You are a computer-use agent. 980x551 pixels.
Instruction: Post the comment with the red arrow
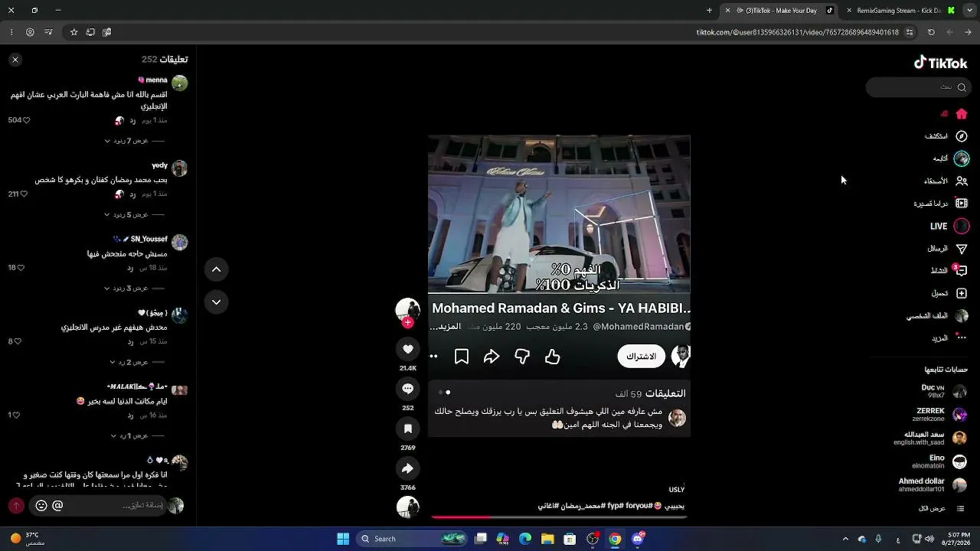tap(16, 505)
